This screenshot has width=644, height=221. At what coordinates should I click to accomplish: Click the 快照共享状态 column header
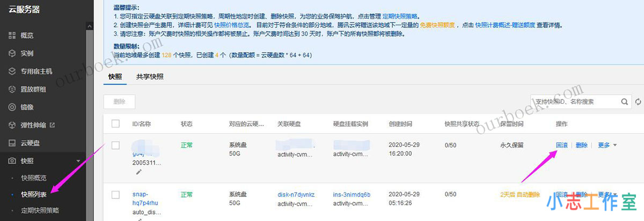462,124
